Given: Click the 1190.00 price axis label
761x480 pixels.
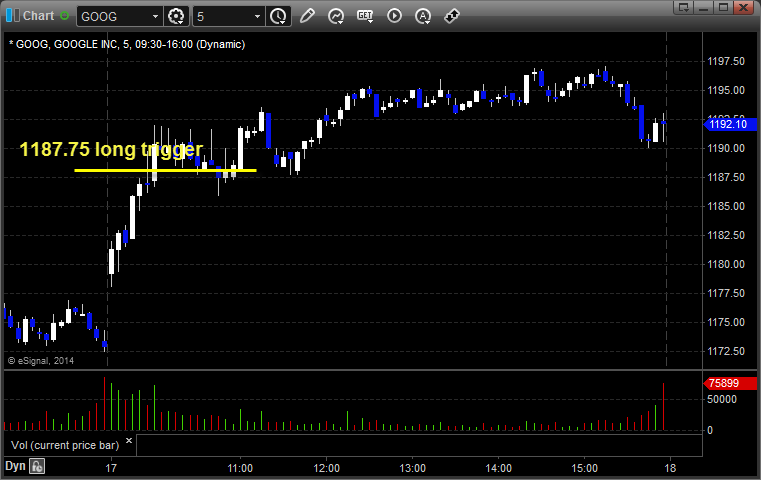Looking at the screenshot, I should coord(726,148).
